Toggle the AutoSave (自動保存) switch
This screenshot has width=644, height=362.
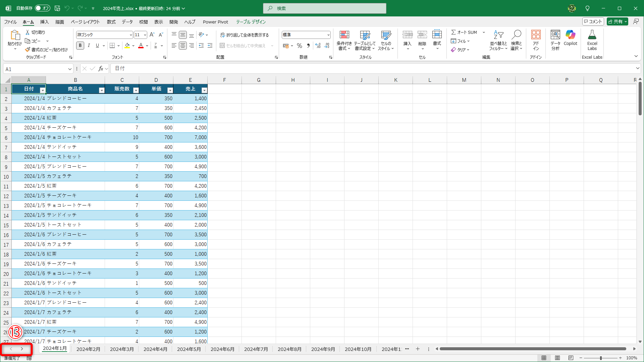(42, 8)
